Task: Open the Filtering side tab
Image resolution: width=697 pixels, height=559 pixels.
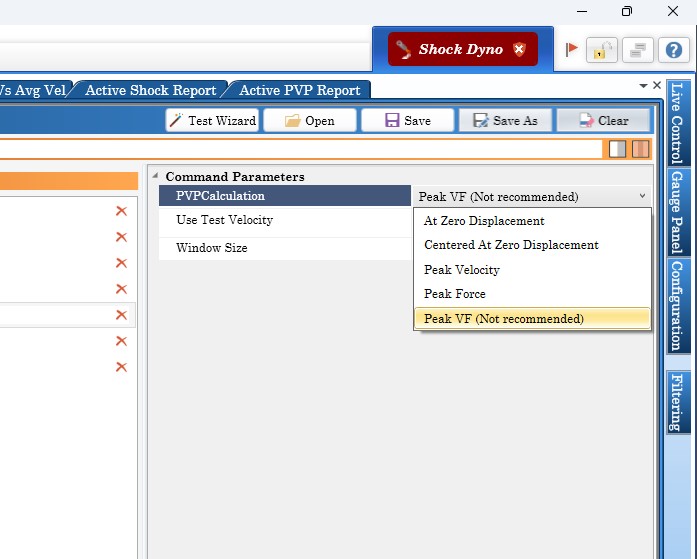Action: coord(677,402)
